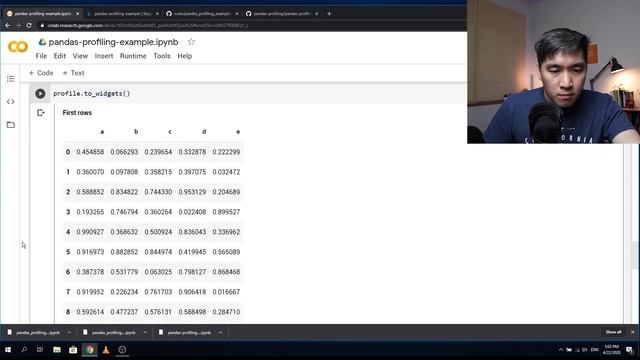Open the Insert menu

104,56
